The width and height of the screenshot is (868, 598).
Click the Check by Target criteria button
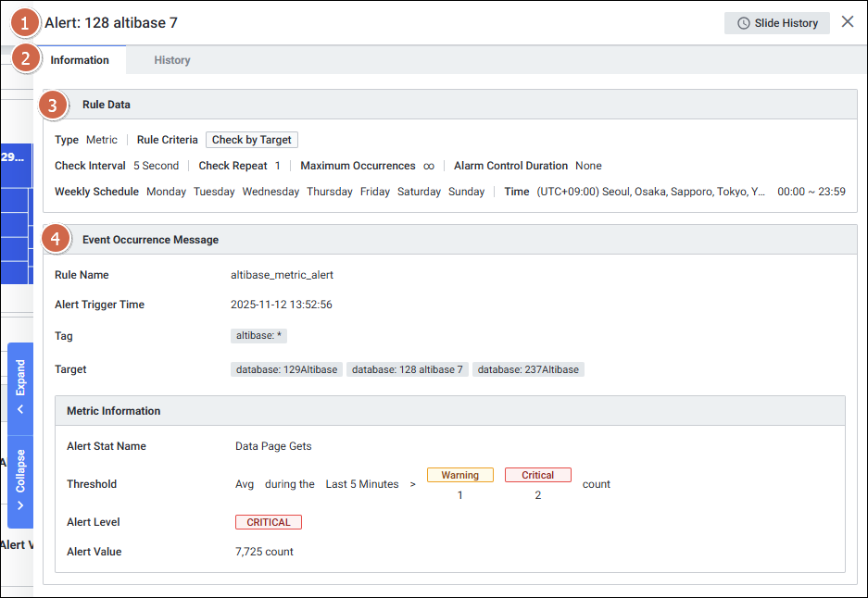click(x=251, y=140)
